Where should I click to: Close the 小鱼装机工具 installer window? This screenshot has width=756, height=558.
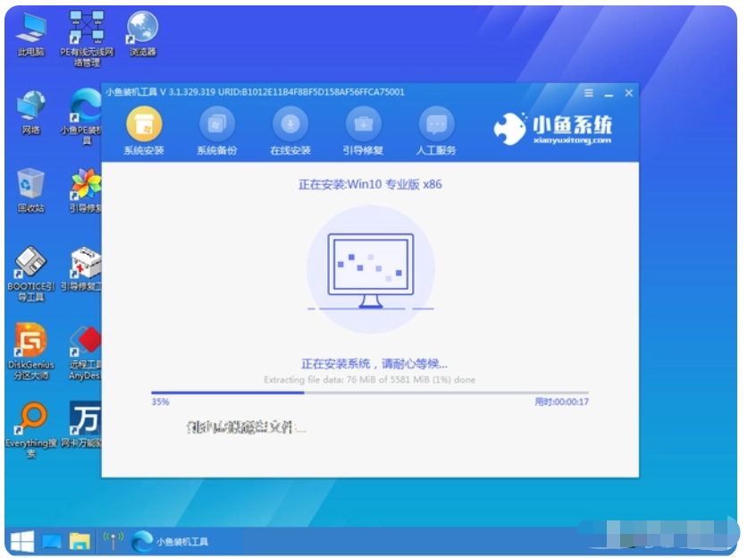(x=629, y=93)
